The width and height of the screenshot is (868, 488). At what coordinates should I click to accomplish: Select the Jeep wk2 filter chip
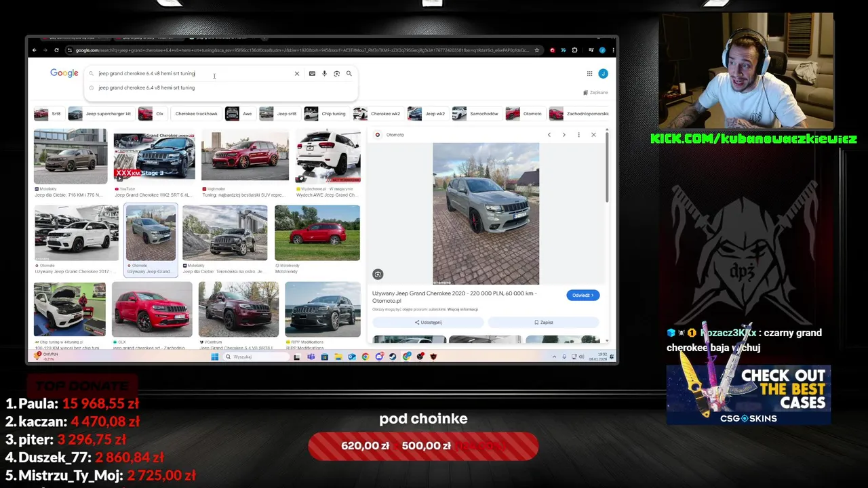[427, 114]
